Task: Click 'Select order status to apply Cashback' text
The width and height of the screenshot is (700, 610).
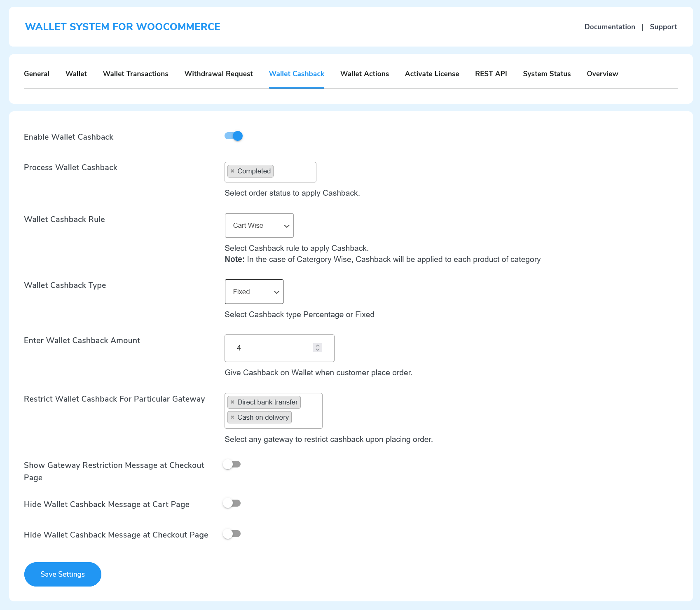Action: (292, 193)
